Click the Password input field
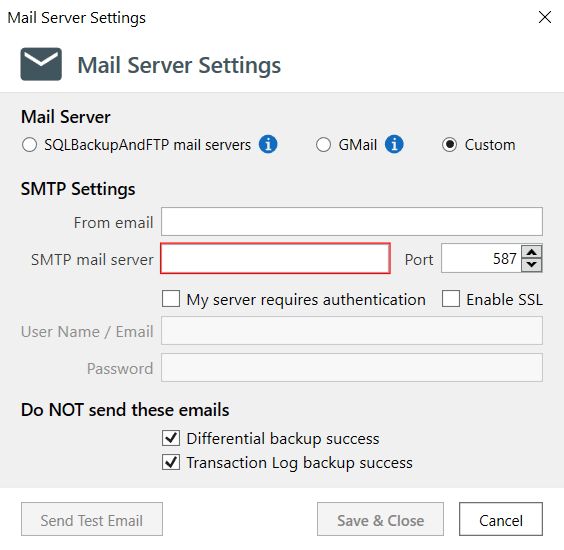Viewport: 564px width, 550px height. point(352,368)
